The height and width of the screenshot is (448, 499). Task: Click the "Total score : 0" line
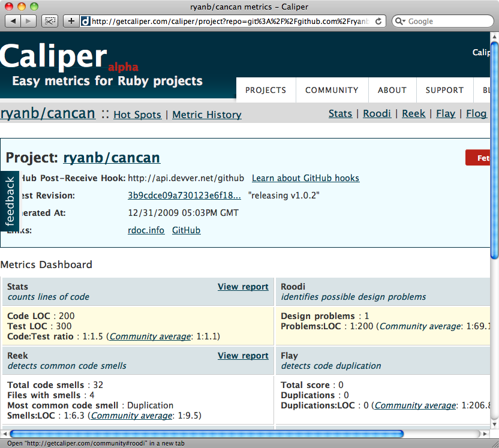[x=312, y=385]
